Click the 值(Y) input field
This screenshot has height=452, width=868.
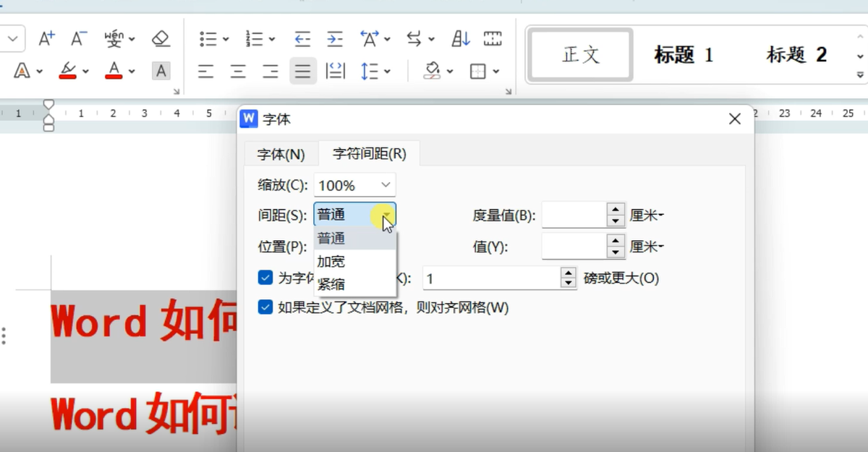point(574,246)
